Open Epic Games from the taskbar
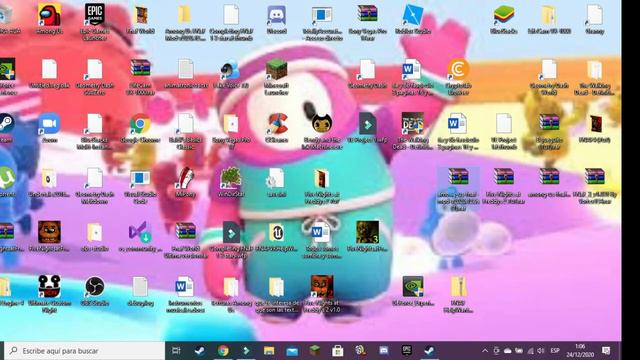This screenshot has height=360, width=640. 407,351
